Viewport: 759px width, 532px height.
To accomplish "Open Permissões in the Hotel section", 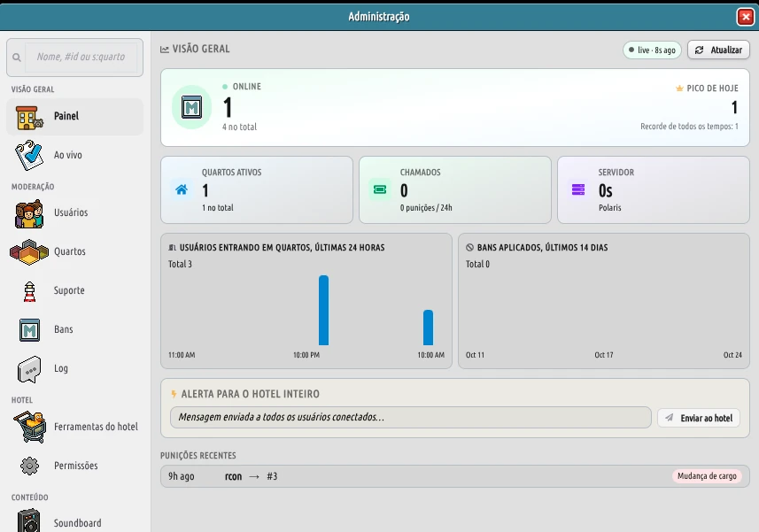I will coord(75,466).
